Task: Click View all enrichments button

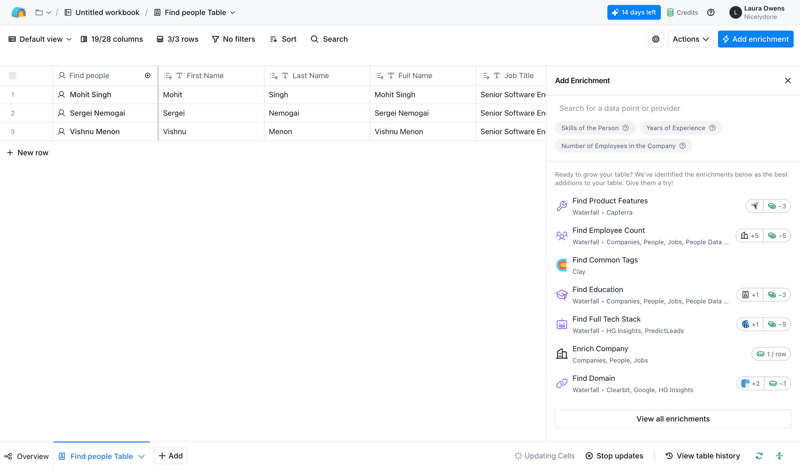Action: click(673, 419)
